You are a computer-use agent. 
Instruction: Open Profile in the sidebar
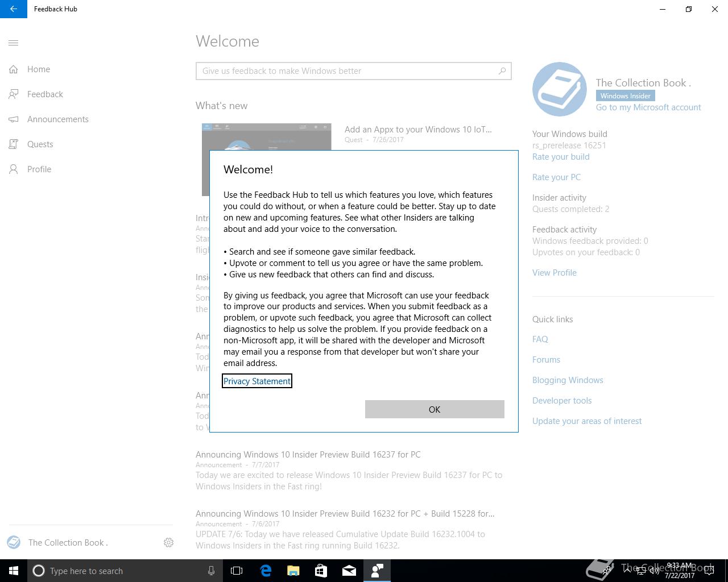tap(39, 169)
